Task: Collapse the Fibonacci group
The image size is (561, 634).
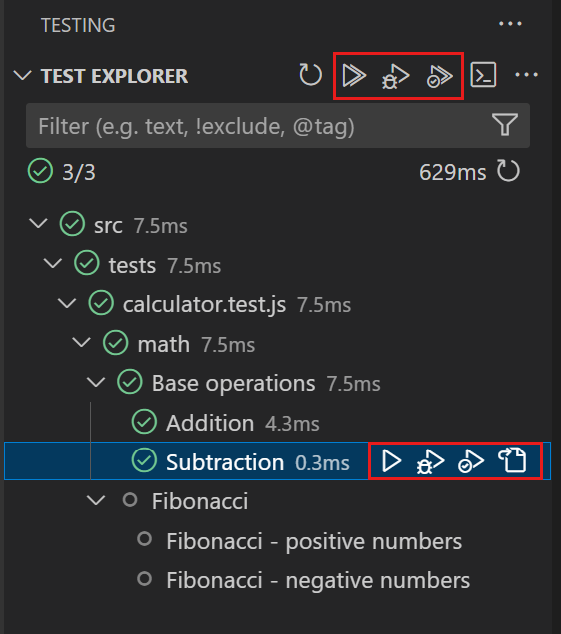Action: [x=96, y=501]
